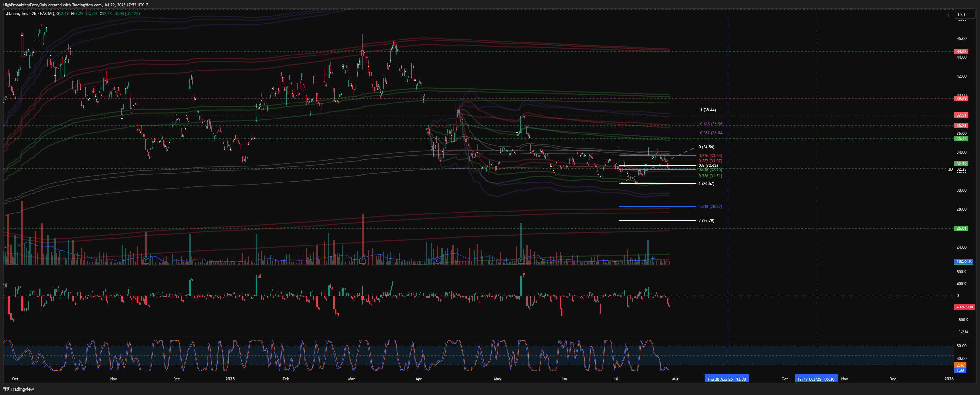Select the 36.81 red price label
The height and width of the screenshot is (395, 980).
coord(961,125)
